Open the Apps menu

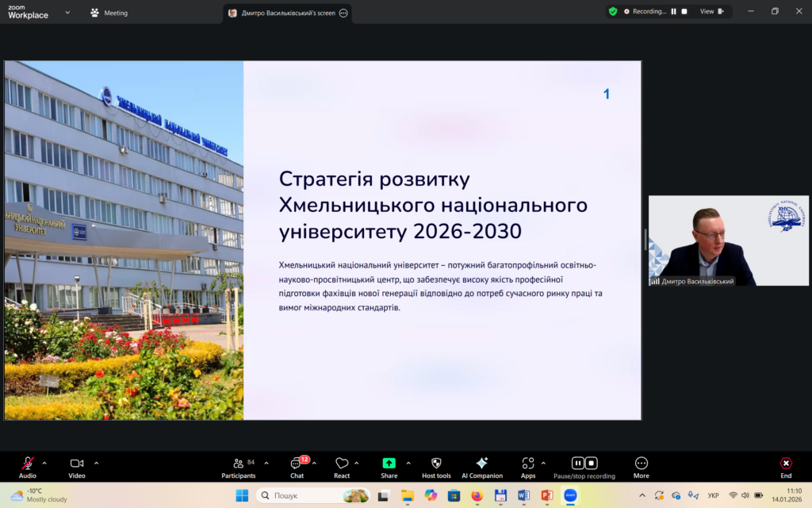[x=528, y=464]
